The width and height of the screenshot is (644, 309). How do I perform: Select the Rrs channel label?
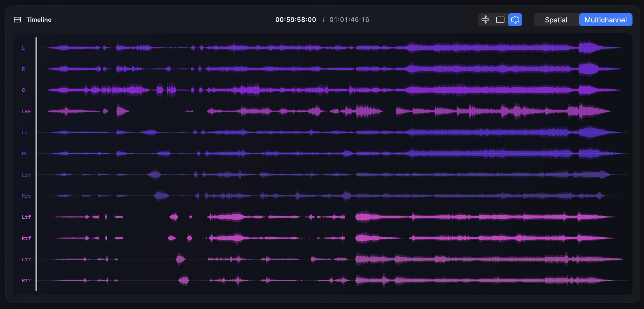point(26,196)
